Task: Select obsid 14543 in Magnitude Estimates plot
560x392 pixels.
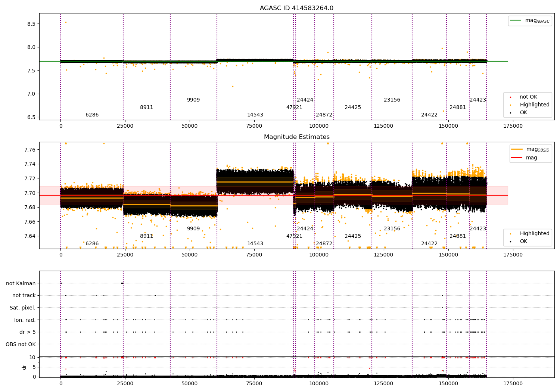Action: tap(255, 244)
